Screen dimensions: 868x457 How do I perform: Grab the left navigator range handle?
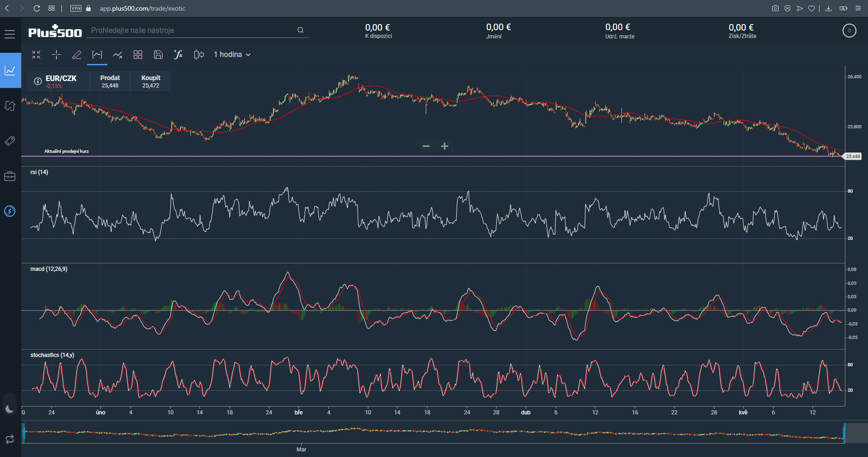click(x=24, y=433)
